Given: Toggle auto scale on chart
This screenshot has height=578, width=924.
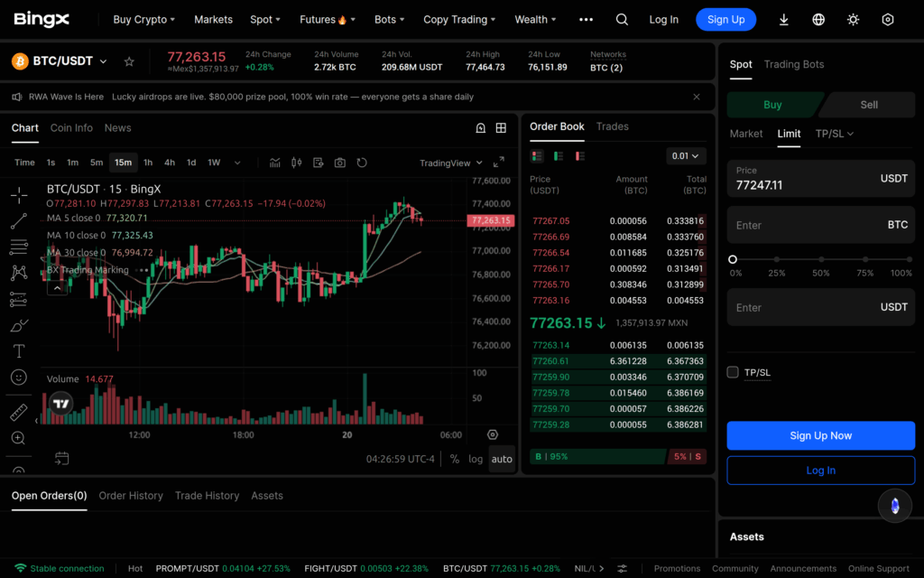Looking at the screenshot, I should [x=502, y=459].
